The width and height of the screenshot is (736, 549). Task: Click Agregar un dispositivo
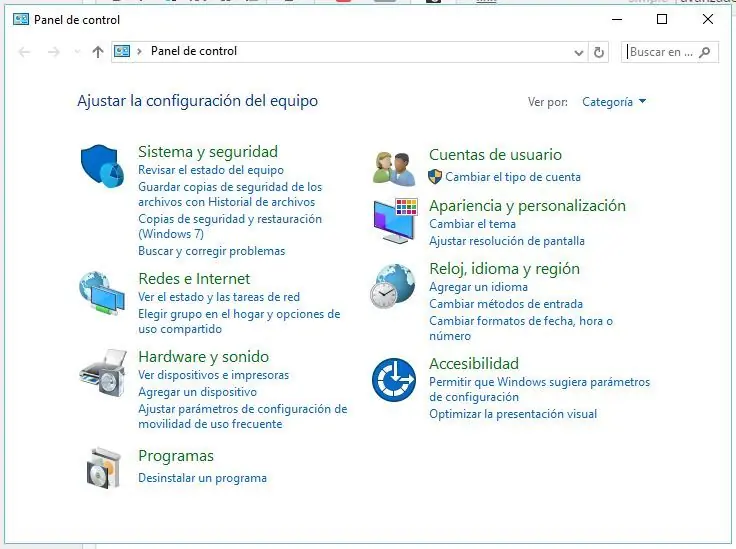(197, 392)
